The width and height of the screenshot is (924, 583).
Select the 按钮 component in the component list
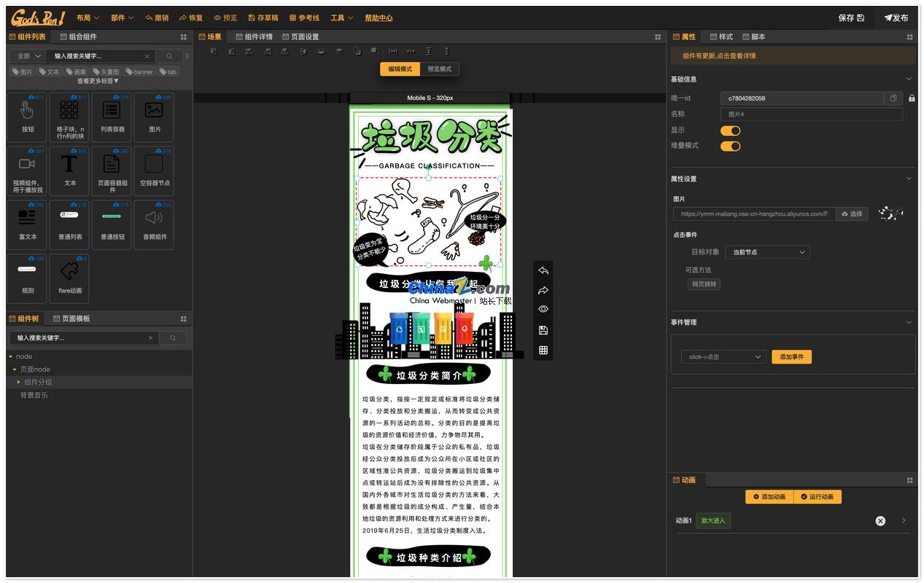point(27,117)
